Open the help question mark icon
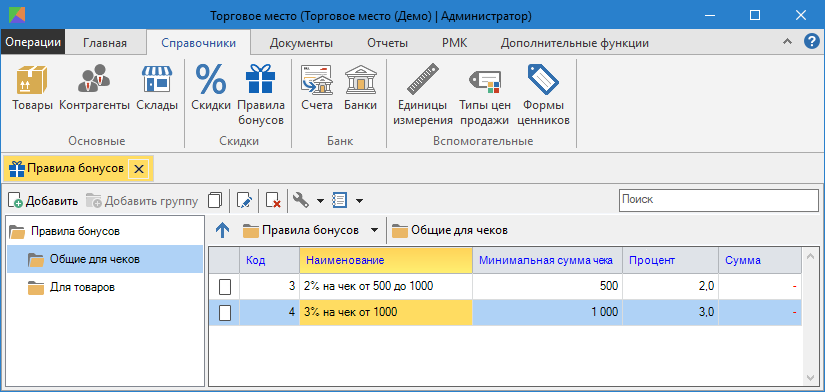Viewport: 825px width, 392px height. 811,42
